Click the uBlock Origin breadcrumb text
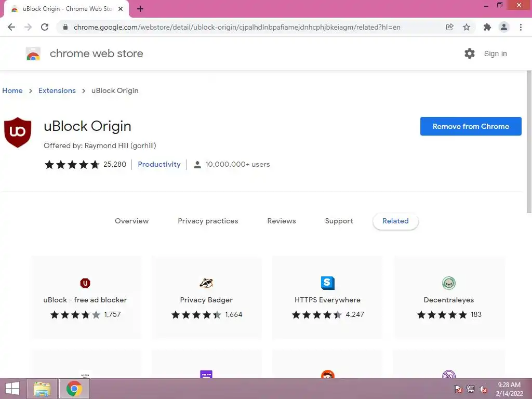 click(x=115, y=90)
